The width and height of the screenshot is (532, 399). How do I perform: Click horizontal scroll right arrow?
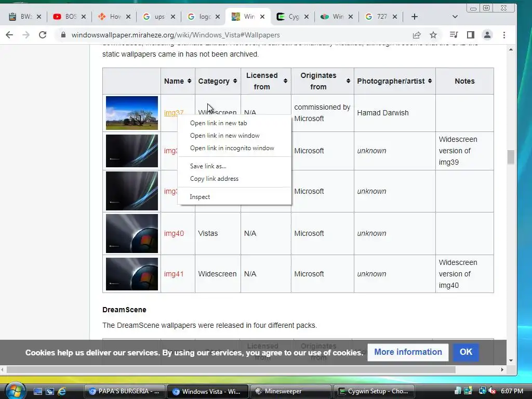(x=502, y=369)
